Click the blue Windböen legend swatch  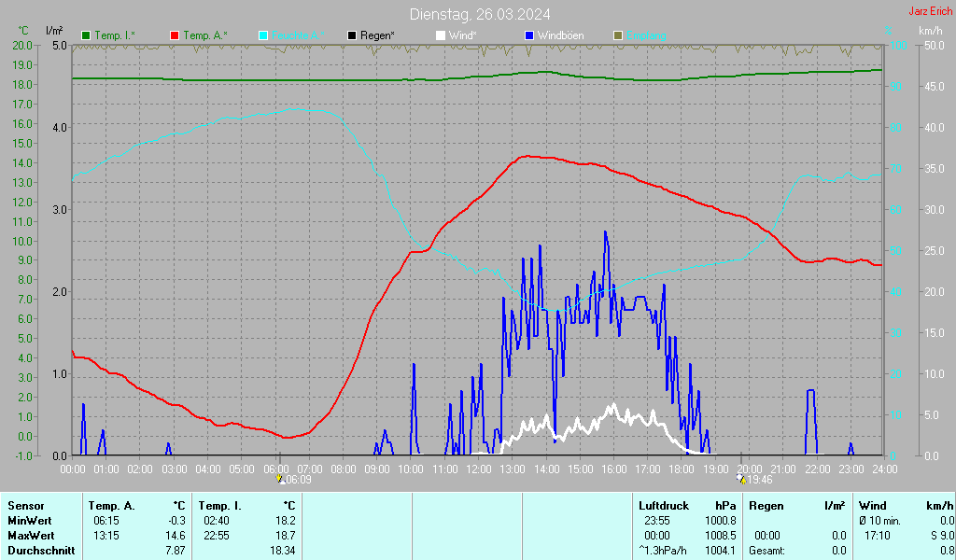tap(529, 35)
